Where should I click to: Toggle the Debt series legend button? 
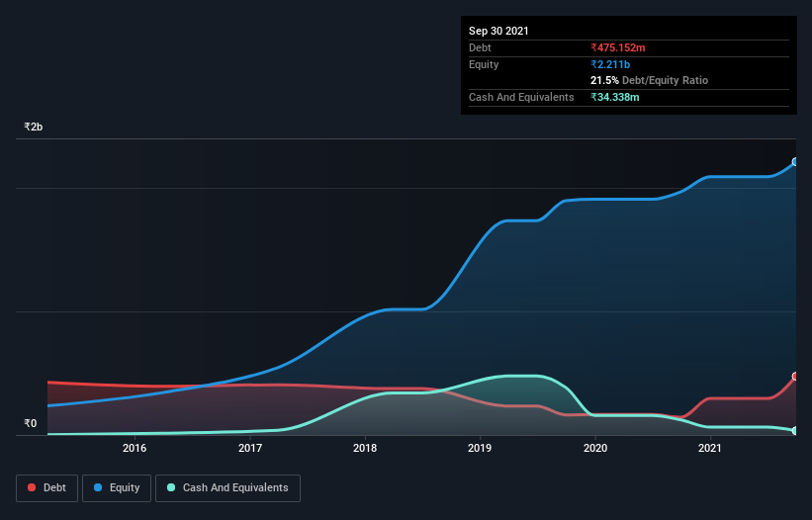(47, 488)
